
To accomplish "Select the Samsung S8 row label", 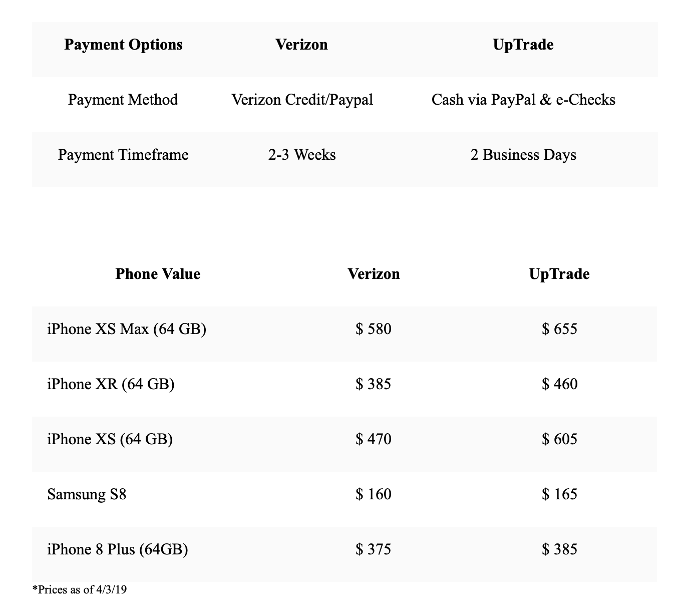I will pos(87,494).
